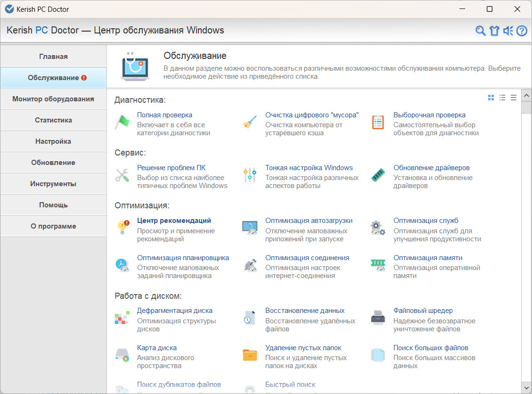Switch to compact list view mode

514,98
